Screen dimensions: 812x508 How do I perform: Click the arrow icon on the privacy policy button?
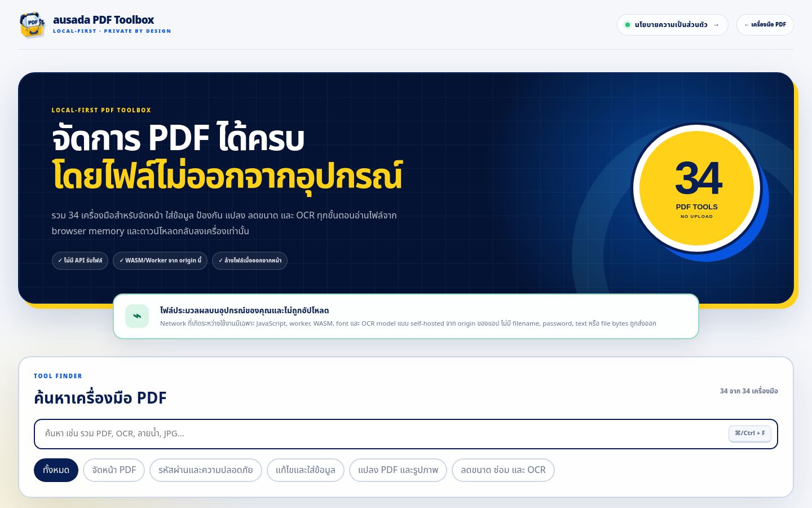(716, 25)
